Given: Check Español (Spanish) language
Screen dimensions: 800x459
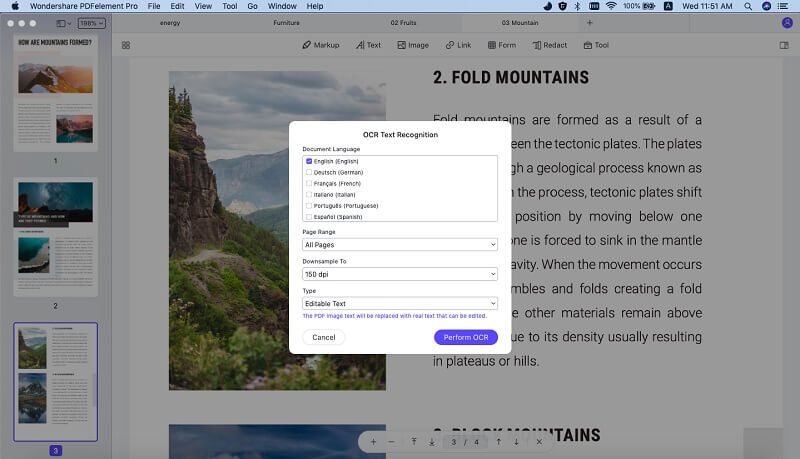Looking at the screenshot, I should tap(309, 217).
